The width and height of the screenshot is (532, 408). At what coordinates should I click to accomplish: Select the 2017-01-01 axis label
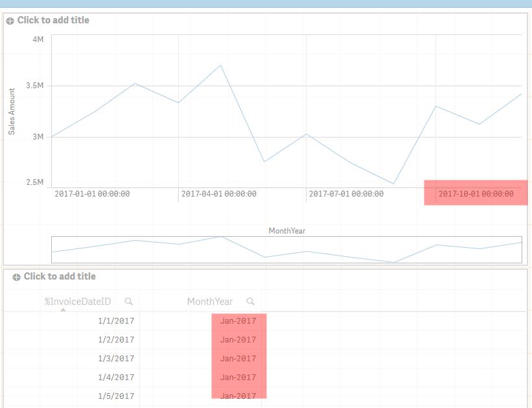(x=89, y=193)
